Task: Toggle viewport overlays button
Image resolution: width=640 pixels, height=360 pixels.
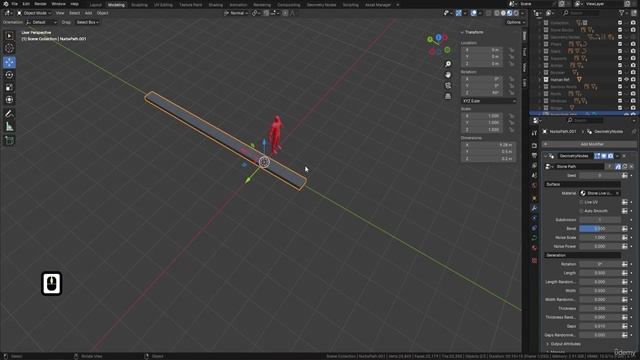Action: (474, 13)
